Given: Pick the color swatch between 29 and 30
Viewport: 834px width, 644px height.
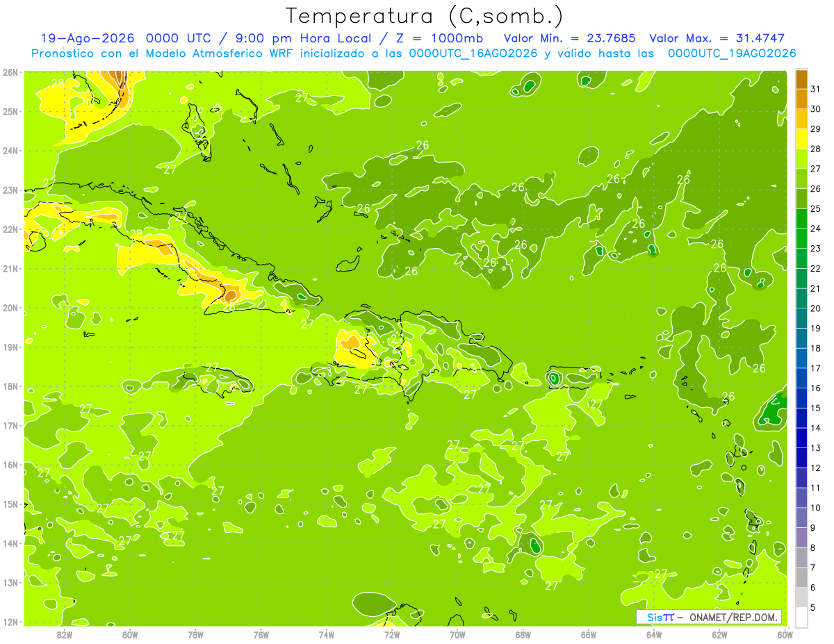Looking at the screenshot, I should [802, 119].
